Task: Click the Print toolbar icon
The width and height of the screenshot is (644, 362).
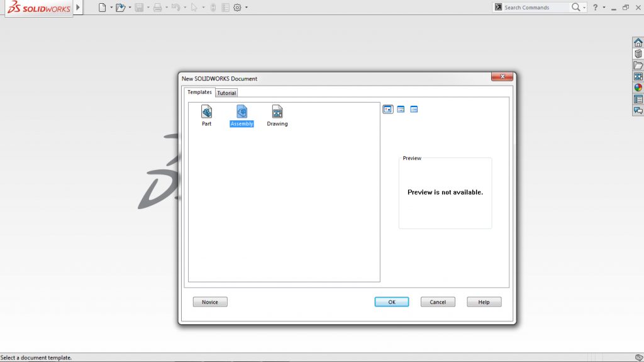Action: 157,8
